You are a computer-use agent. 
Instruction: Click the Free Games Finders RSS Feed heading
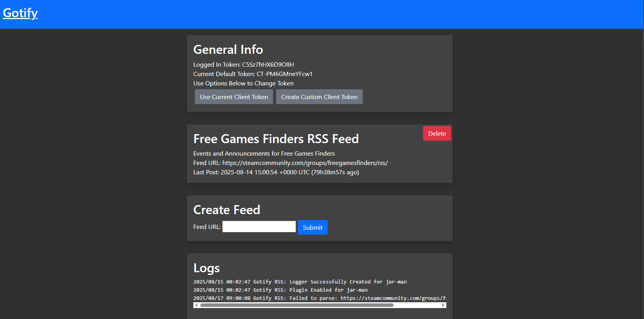click(276, 139)
